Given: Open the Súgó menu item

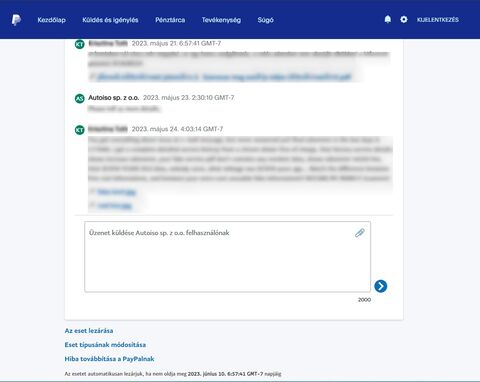Looking at the screenshot, I should click(x=266, y=20).
